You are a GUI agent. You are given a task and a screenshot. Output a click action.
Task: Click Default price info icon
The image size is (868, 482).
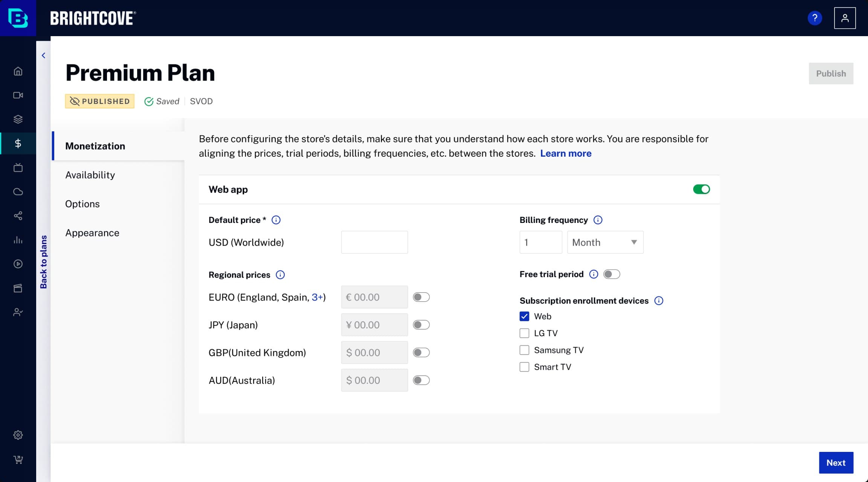(276, 220)
